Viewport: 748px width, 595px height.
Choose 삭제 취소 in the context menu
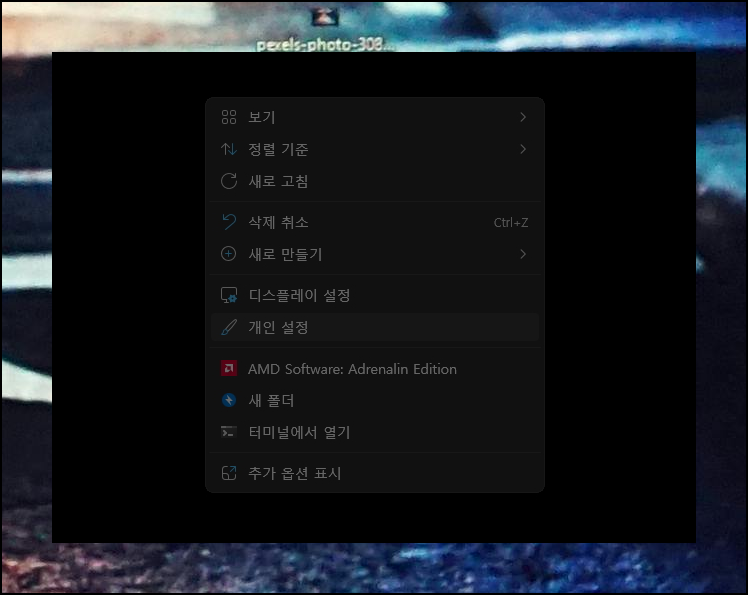(375, 222)
